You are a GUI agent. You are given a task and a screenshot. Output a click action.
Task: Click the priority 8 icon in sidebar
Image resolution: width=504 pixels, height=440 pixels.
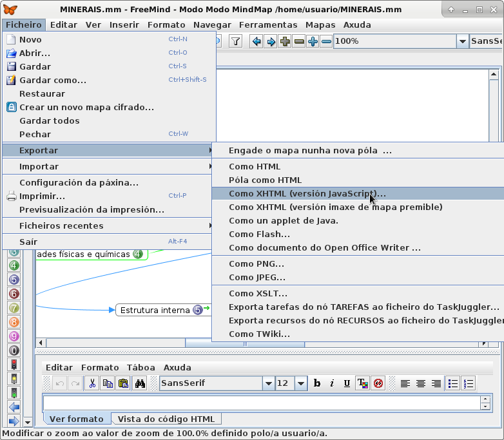click(14, 322)
